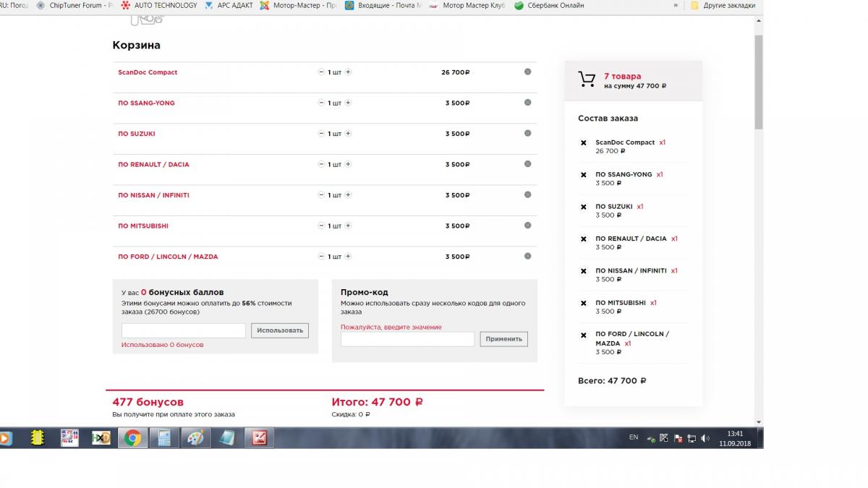The height and width of the screenshot is (488, 868).
Task: Open Другие закладки bookmarks folder
Action: [723, 5]
